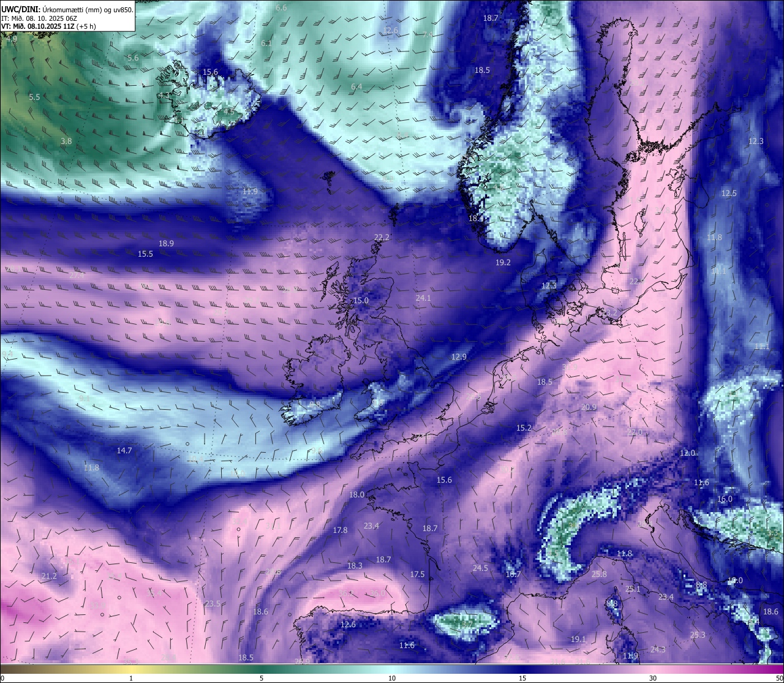This screenshot has height=683, width=784.
Task: Select the 19.1 value in the western Mediterranean
Action: (x=578, y=639)
